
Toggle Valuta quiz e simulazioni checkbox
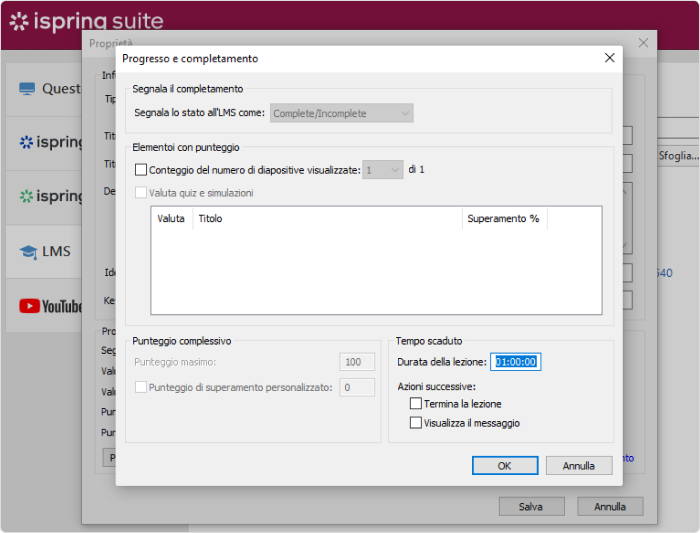point(141,192)
